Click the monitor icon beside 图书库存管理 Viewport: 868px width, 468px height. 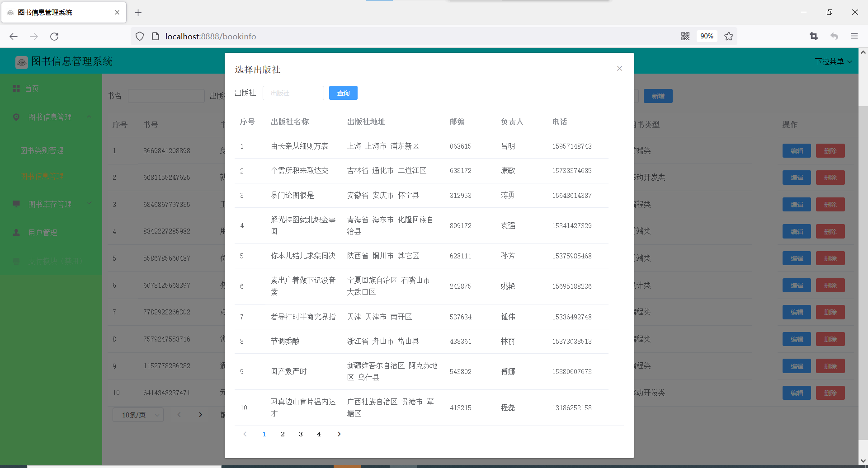(16, 204)
